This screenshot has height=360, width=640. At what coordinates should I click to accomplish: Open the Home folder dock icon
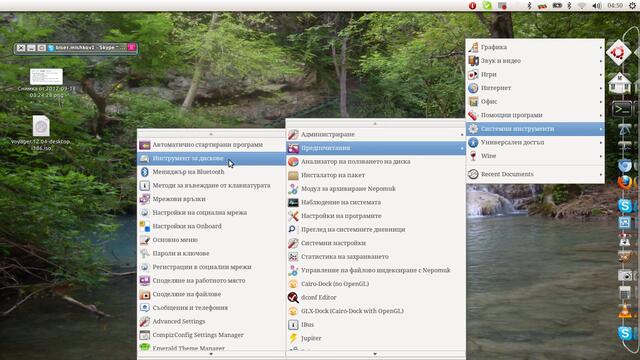tap(619, 83)
